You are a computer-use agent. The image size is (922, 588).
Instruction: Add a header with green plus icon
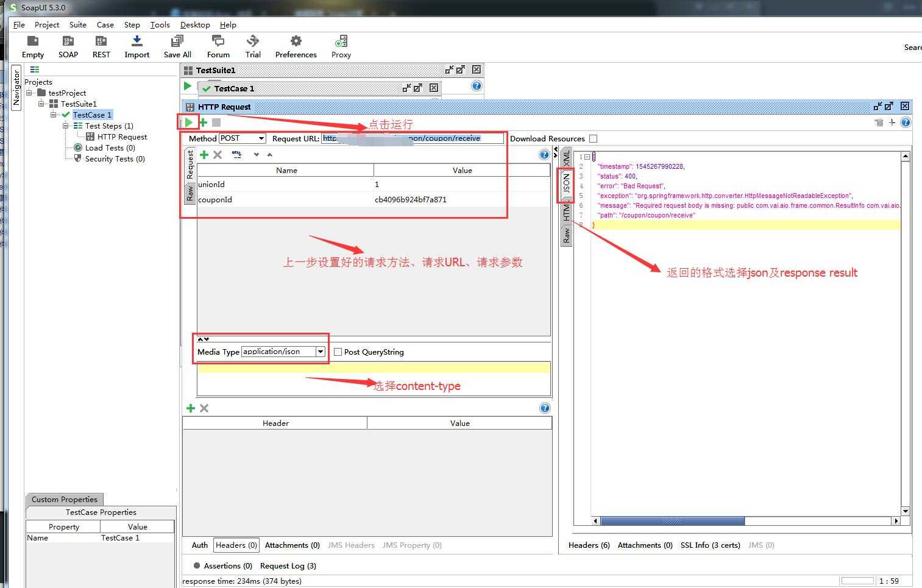[x=191, y=408]
